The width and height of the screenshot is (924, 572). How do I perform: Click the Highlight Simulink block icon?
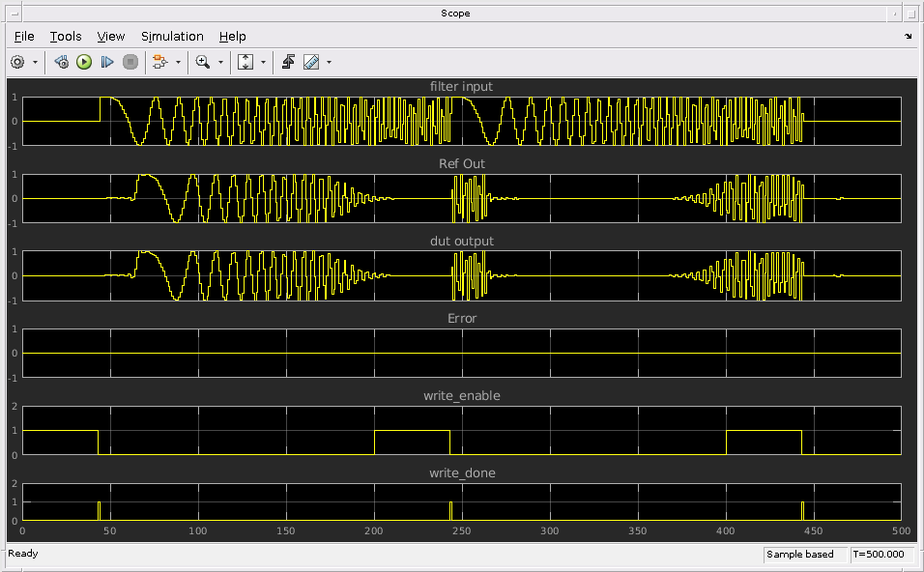click(x=159, y=62)
